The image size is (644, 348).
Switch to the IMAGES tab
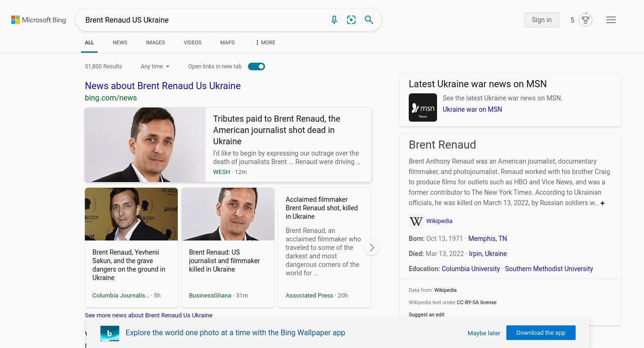(x=155, y=42)
